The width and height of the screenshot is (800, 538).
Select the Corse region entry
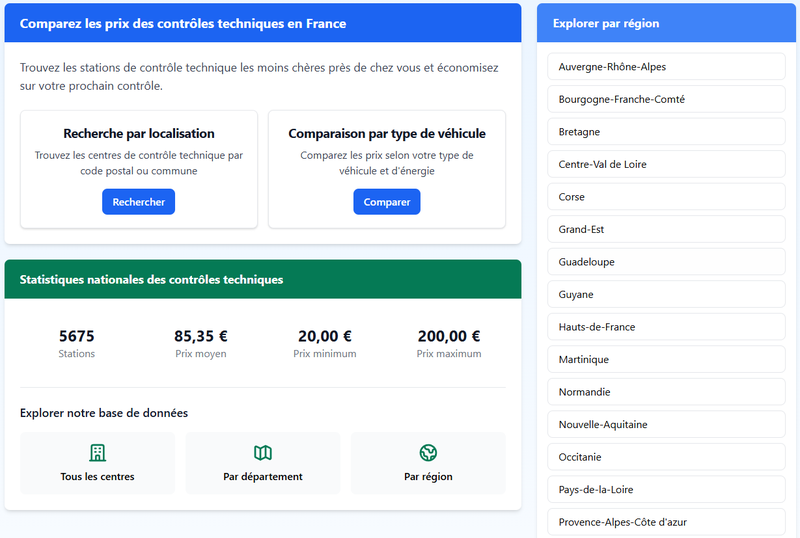(666, 197)
